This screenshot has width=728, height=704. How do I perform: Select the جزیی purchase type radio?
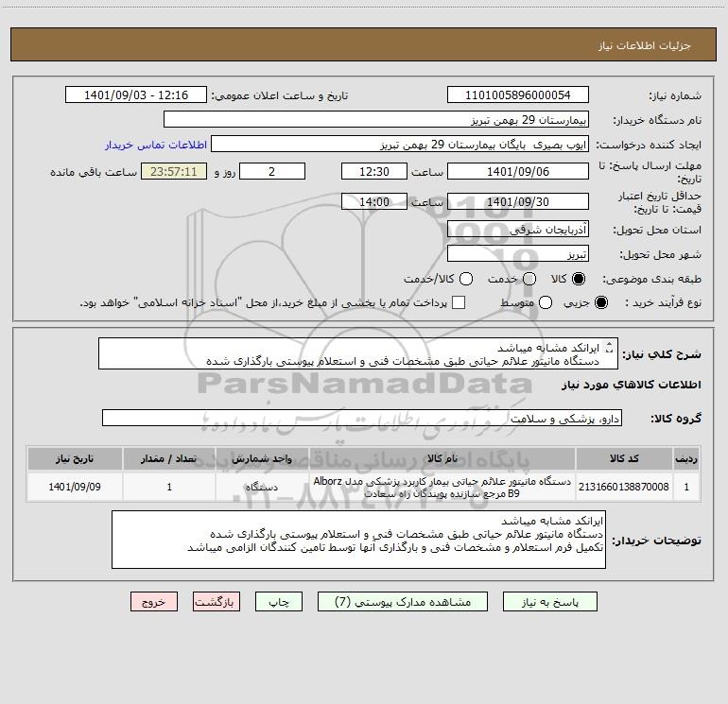600,302
